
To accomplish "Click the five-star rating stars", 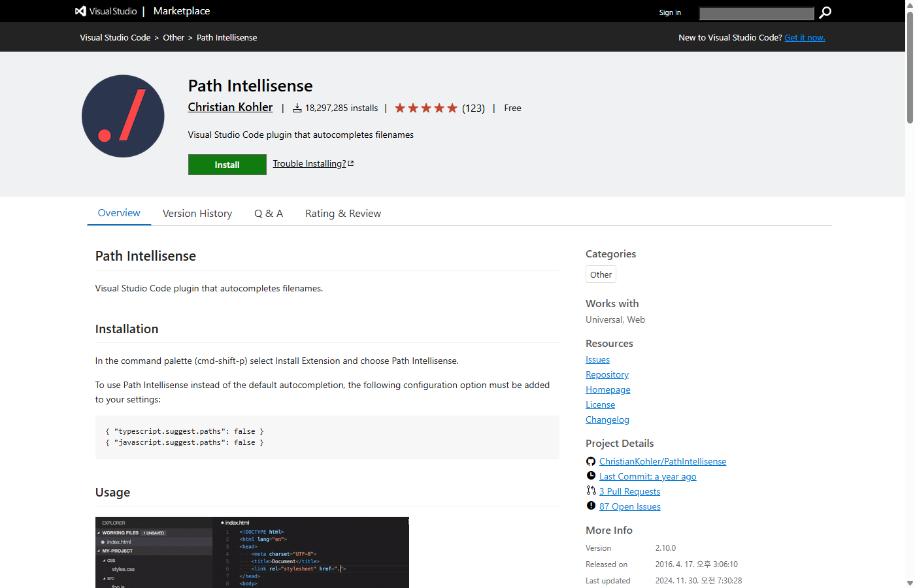I will pyautogui.click(x=425, y=108).
